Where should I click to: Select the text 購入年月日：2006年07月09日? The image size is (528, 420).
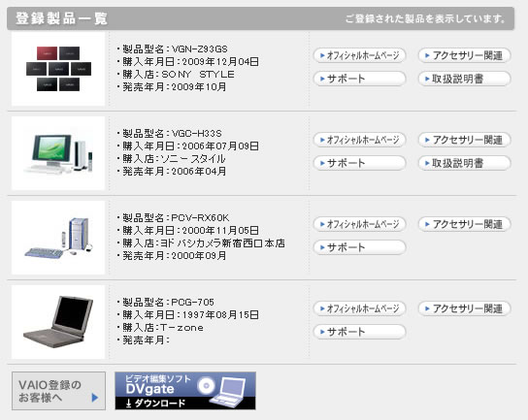[x=190, y=146]
